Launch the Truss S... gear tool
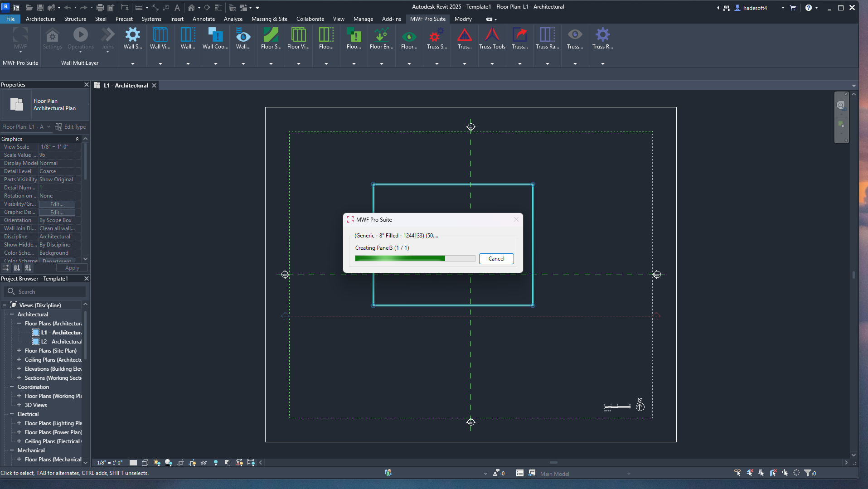The width and height of the screenshot is (868, 489). click(x=437, y=38)
